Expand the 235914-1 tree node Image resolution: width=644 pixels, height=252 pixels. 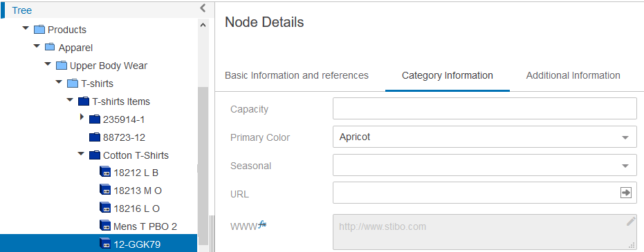[x=82, y=117]
